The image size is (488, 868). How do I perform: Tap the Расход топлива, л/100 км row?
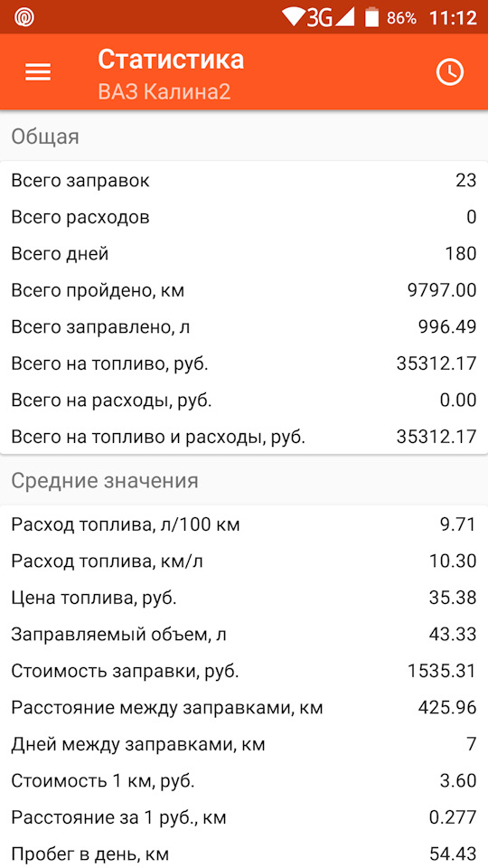point(244,524)
